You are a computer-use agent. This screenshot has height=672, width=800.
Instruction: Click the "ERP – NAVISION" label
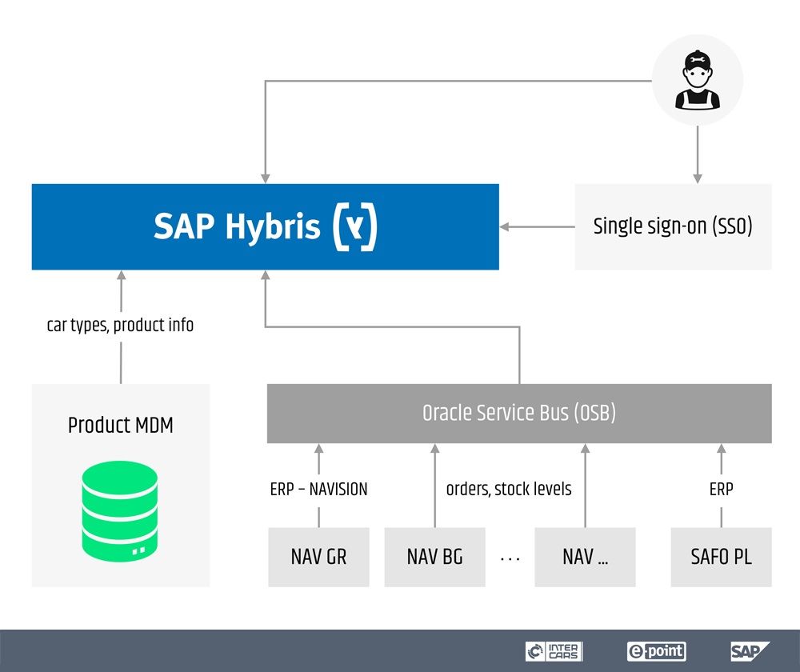(x=318, y=489)
